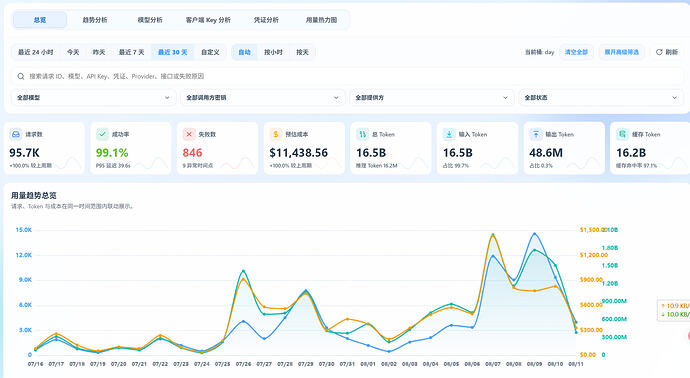The image size is (690, 378).
Task: Open the 凭证分析 tab
Action: click(x=266, y=20)
